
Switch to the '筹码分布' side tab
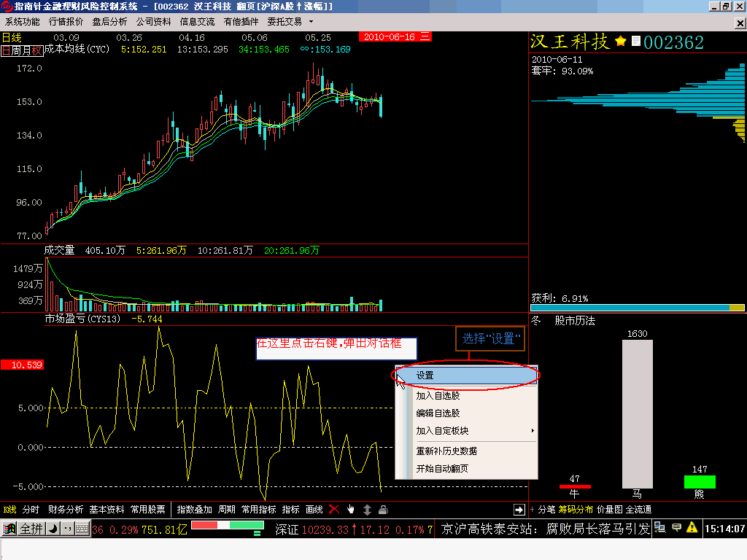pos(576,510)
